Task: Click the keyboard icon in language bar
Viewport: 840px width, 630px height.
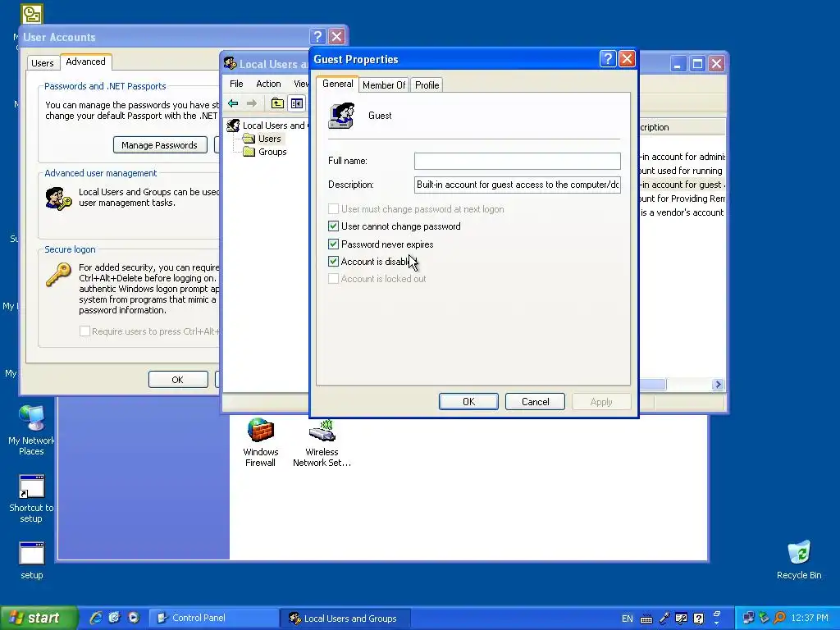Action: click(646, 619)
